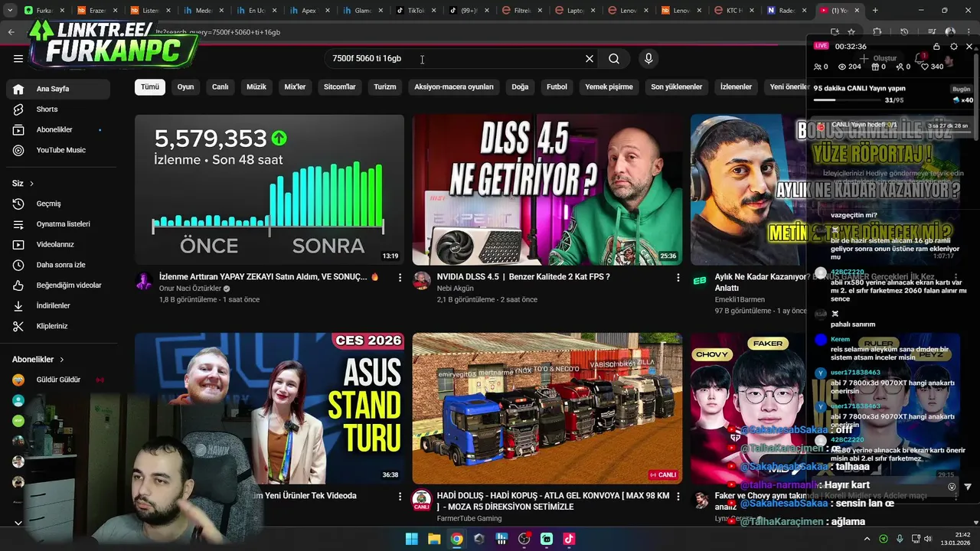Open three-dot menu of HADİ DOLUŞ video
The width and height of the screenshot is (980, 551).
678,496
